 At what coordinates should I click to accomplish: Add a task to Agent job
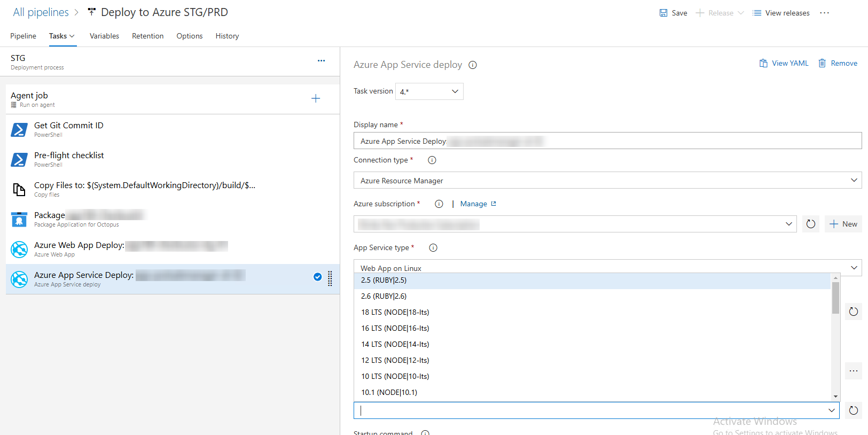tap(316, 98)
